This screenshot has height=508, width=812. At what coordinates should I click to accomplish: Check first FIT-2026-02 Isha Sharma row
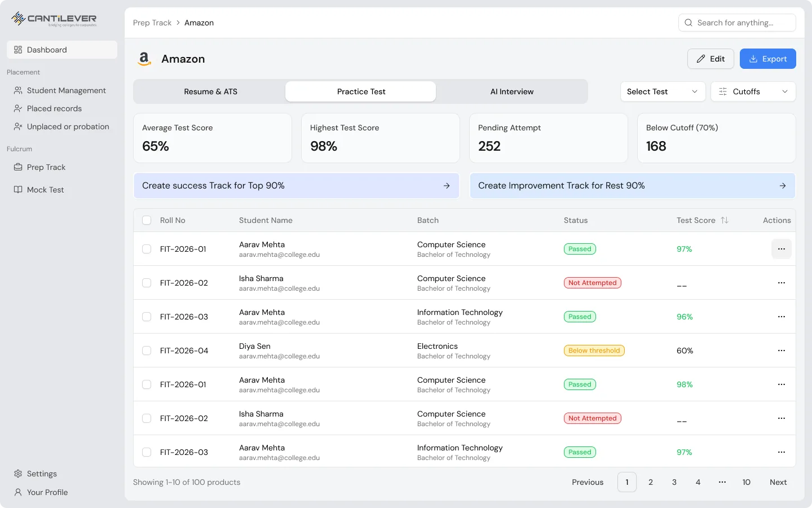(x=147, y=283)
